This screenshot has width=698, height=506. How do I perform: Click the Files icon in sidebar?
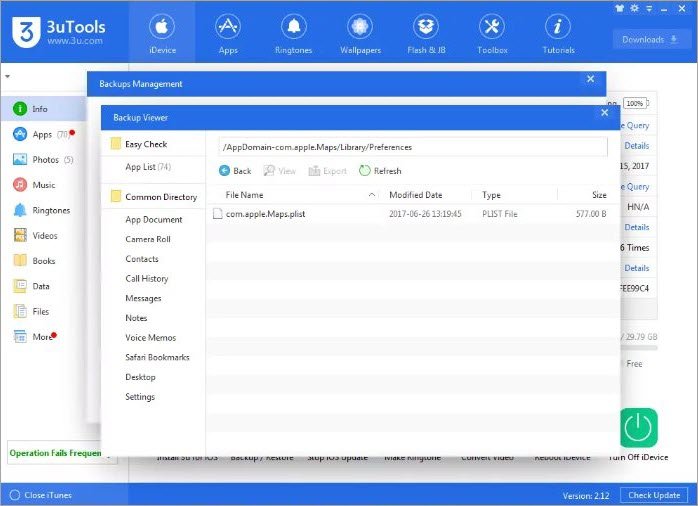point(20,311)
